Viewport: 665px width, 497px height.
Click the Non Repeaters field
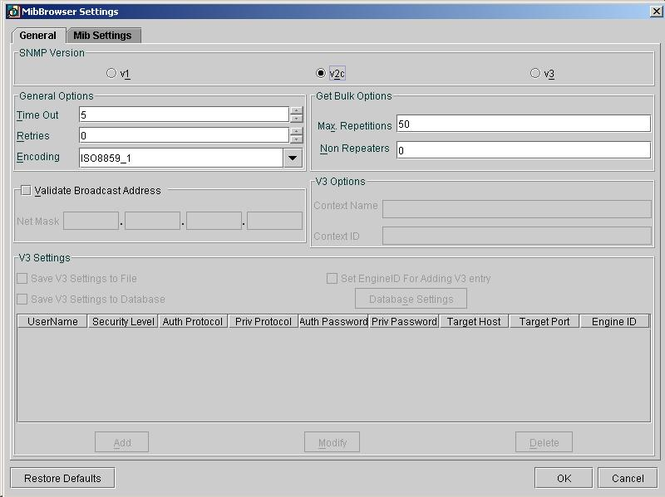[x=523, y=150]
